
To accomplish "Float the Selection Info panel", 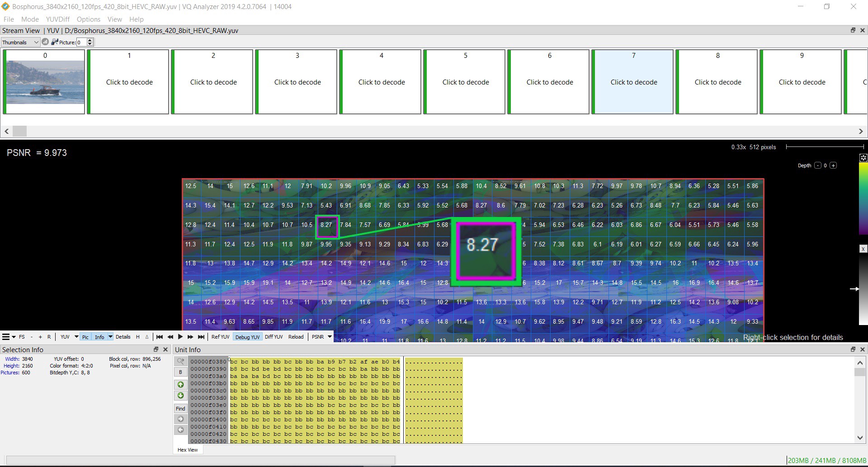I will (x=156, y=349).
